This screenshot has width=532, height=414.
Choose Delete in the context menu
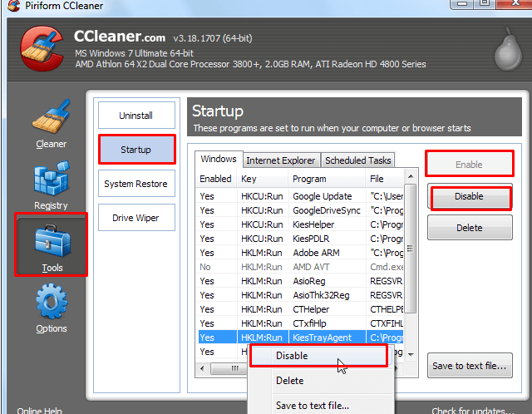(321, 381)
